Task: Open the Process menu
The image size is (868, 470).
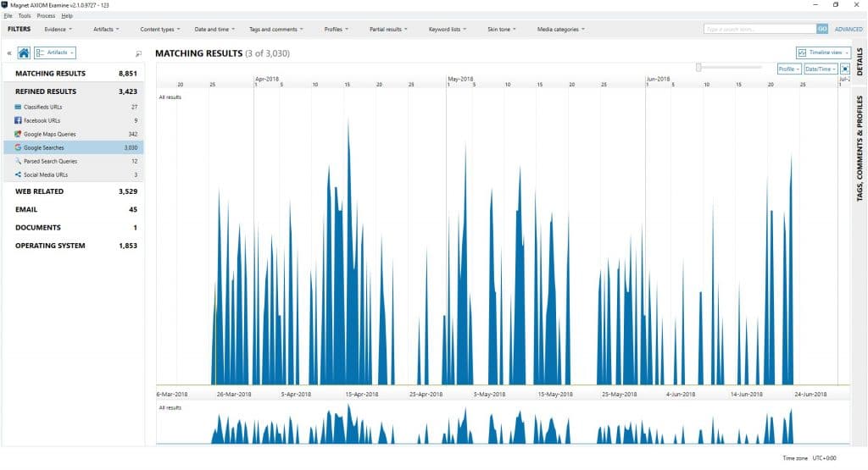Action: click(46, 16)
